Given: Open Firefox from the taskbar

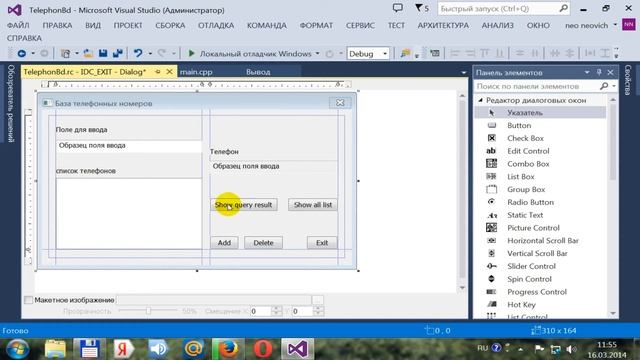Looking at the screenshot, I should (228, 349).
